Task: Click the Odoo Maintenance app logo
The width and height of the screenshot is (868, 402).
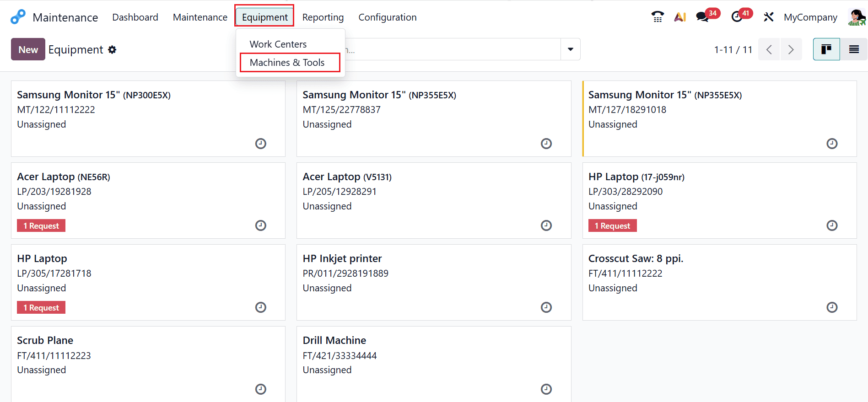Action: click(18, 17)
